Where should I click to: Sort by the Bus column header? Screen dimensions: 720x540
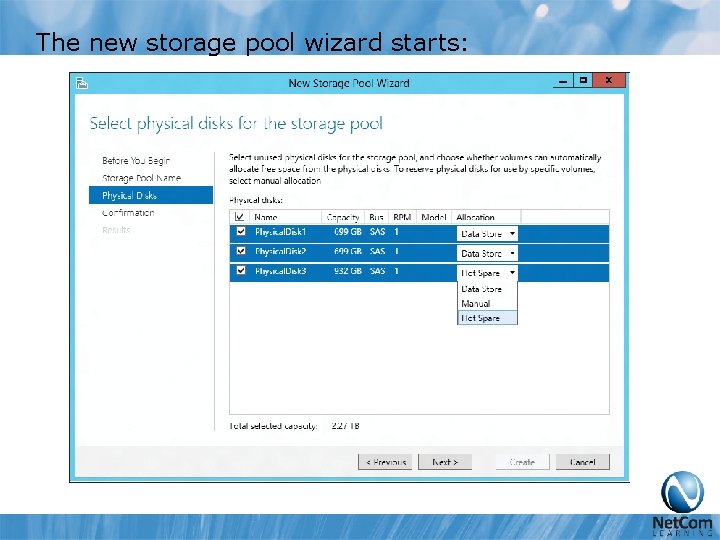tap(376, 217)
